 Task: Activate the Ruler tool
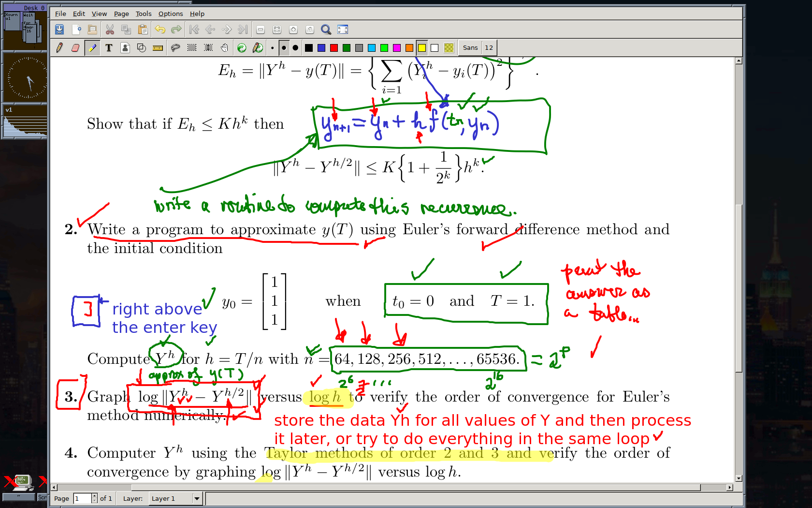point(158,47)
